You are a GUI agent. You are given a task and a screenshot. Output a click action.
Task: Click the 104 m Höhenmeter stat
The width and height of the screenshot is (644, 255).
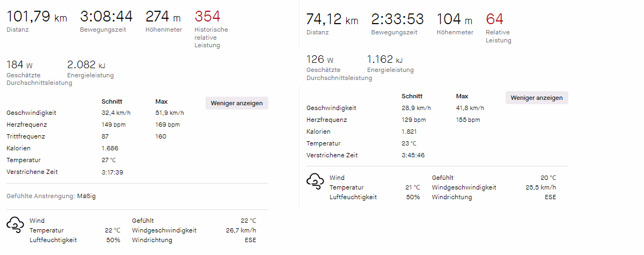[455, 19]
